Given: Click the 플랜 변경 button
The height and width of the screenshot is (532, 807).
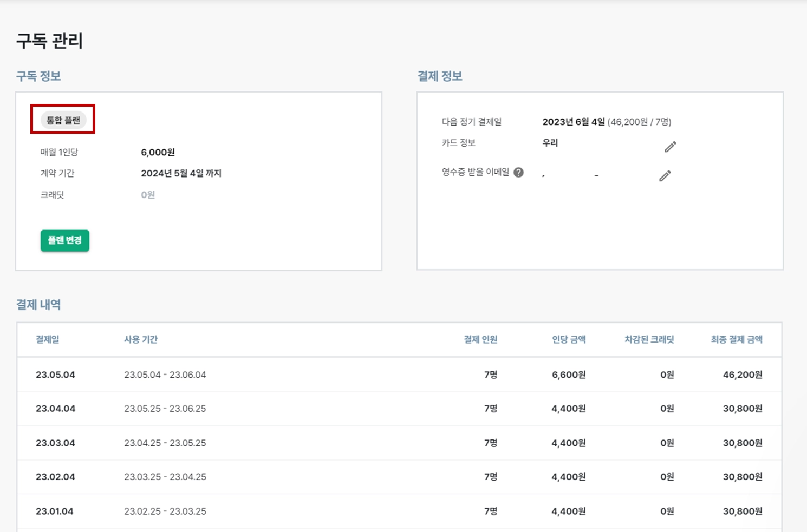Looking at the screenshot, I should (65, 240).
